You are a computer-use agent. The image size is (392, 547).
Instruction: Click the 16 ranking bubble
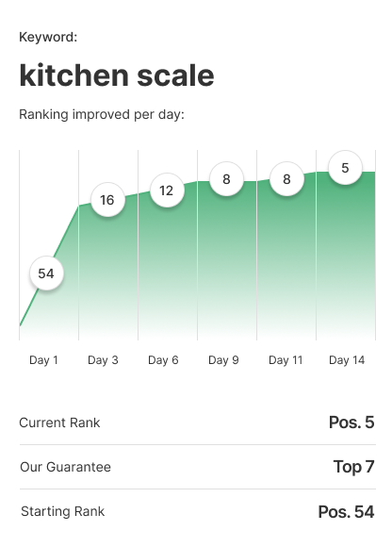(107, 200)
